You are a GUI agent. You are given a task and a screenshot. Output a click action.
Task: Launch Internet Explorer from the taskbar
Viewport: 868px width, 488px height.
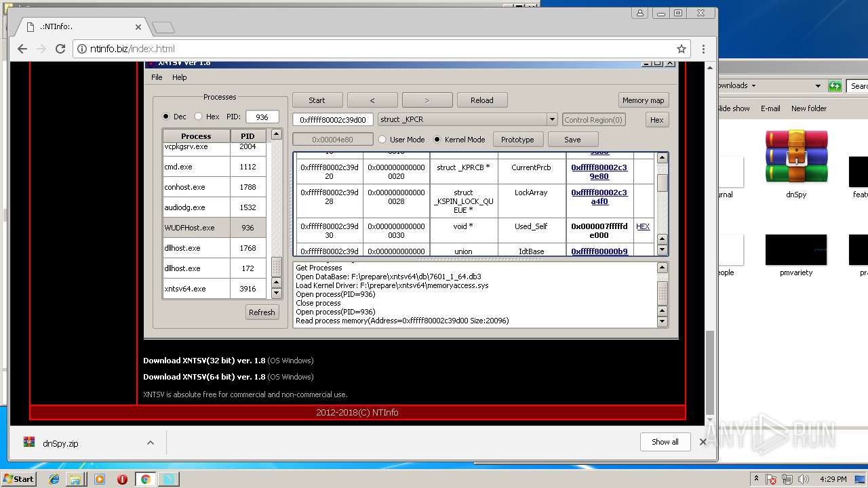coord(54,479)
